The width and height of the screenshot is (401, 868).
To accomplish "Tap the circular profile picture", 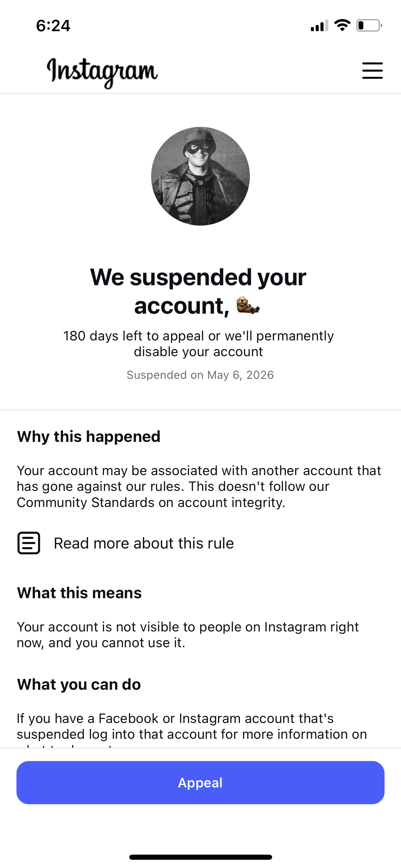I will (x=200, y=176).
